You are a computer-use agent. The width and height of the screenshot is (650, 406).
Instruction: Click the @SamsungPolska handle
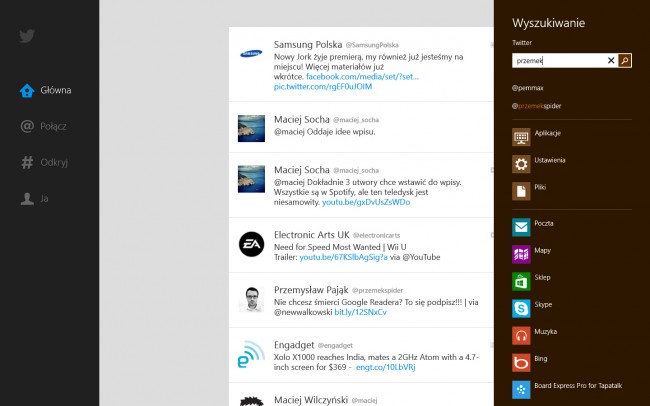point(372,45)
